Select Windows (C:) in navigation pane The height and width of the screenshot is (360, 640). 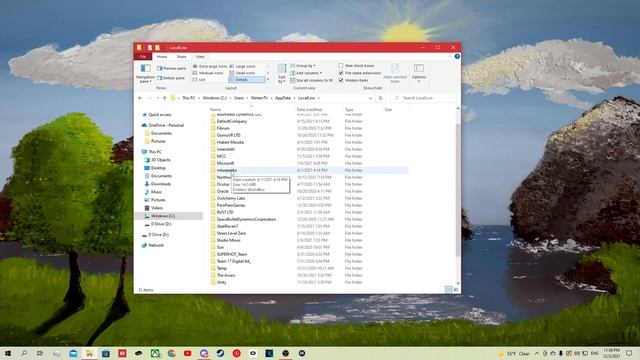pyautogui.click(x=163, y=216)
